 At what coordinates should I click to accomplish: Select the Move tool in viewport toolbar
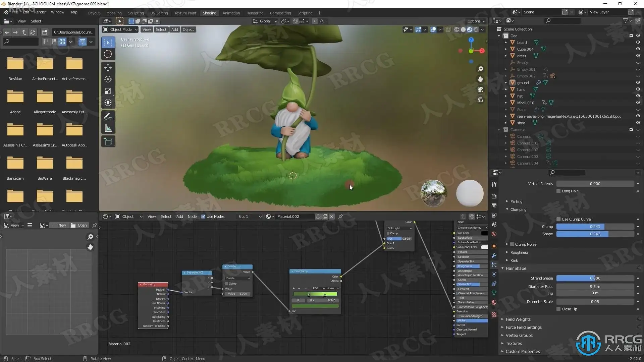click(108, 68)
